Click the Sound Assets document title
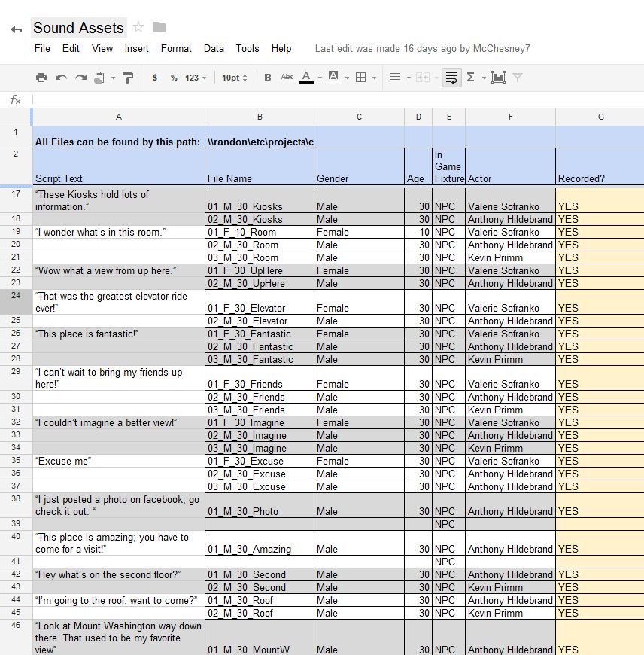Viewport: 644px width, 655px height. (x=78, y=28)
